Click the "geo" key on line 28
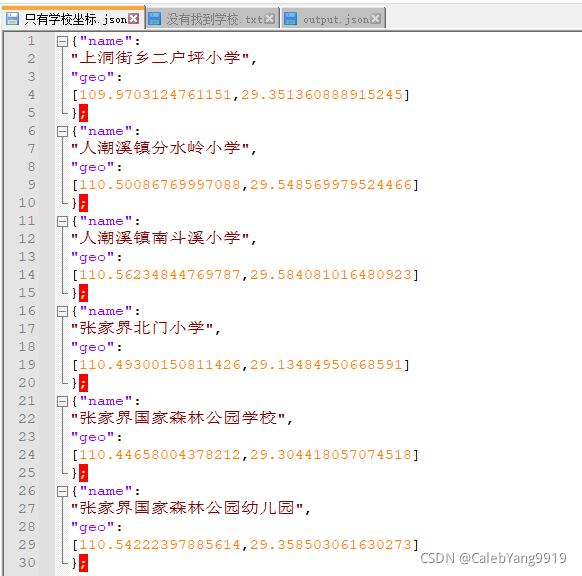 (93, 528)
